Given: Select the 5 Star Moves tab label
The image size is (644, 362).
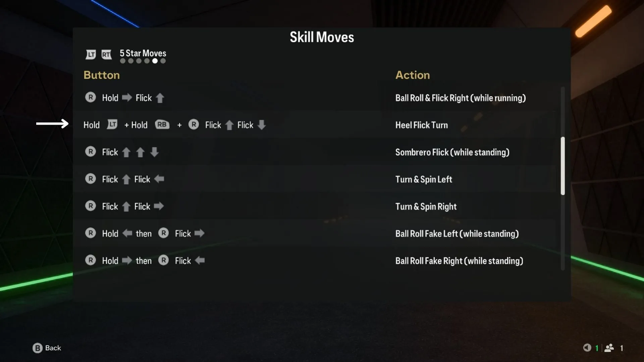Looking at the screenshot, I should [143, 53].
